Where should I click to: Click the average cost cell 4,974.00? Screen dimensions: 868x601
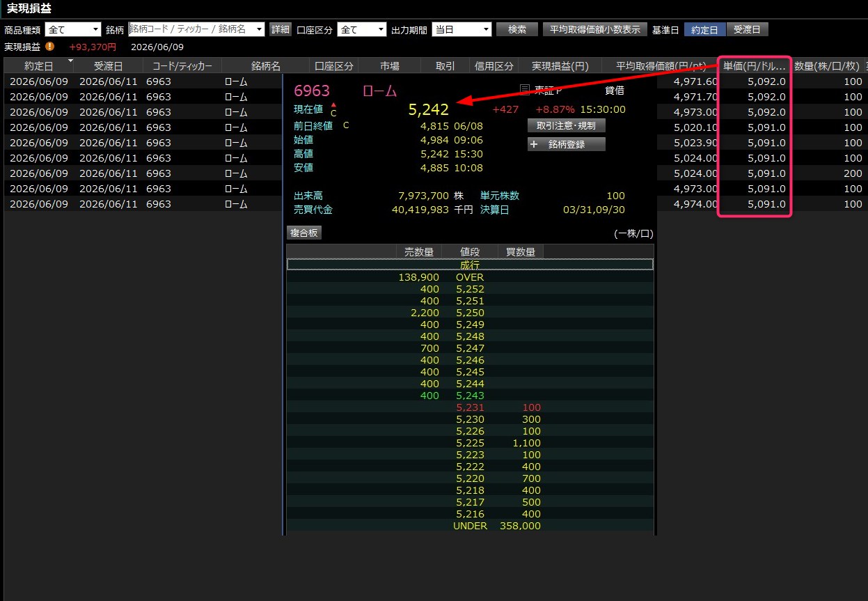(x=696, y=204)
